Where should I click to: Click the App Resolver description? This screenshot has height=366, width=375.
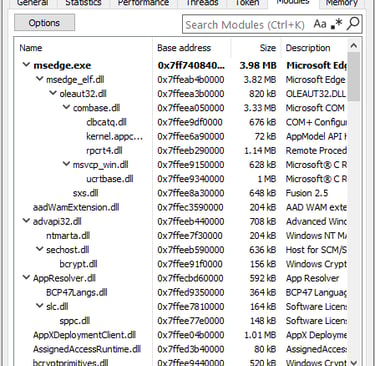312,278
